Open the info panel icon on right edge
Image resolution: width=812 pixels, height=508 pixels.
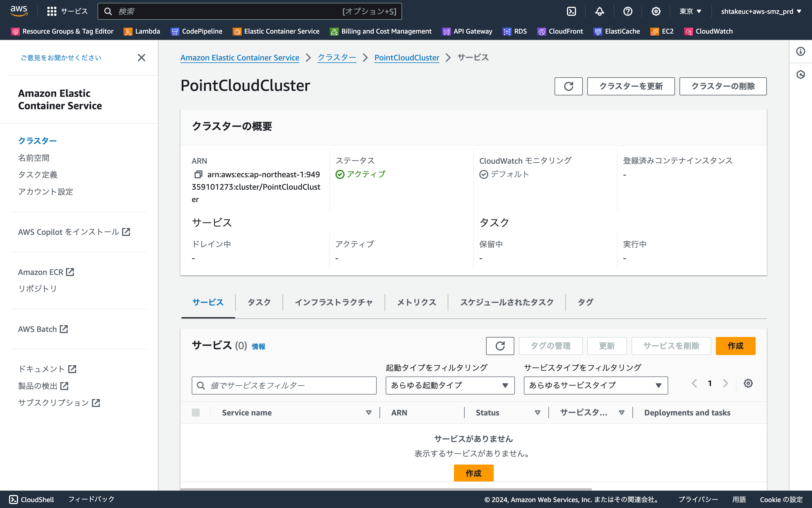(801, 51)
